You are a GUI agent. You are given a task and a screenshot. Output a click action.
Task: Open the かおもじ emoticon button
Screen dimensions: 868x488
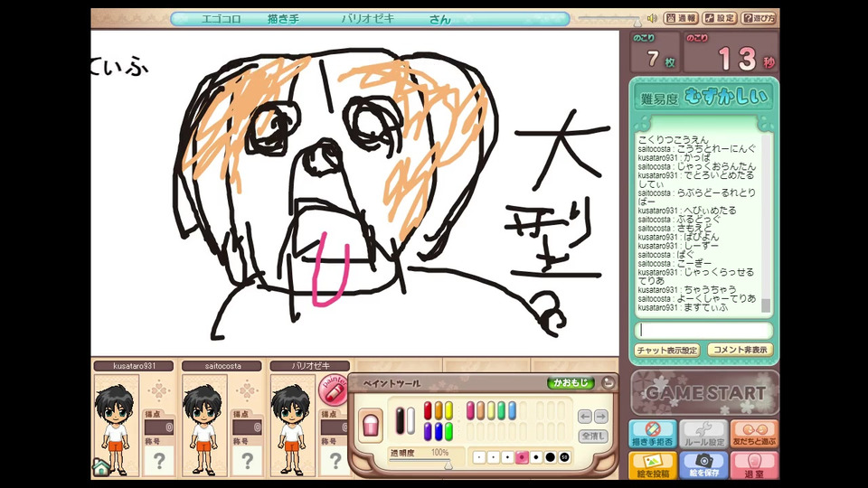pos(571,383)
